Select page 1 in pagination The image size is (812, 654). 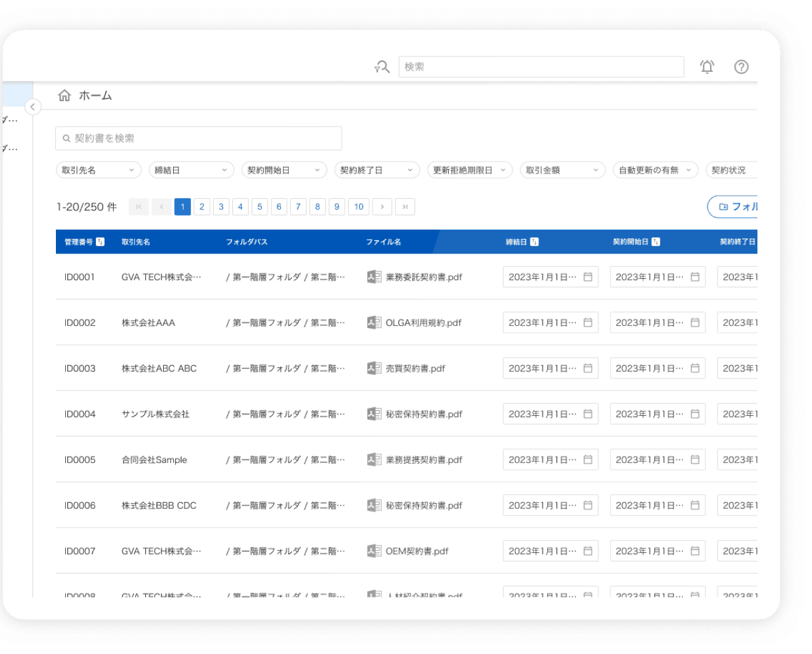(182, 207)
